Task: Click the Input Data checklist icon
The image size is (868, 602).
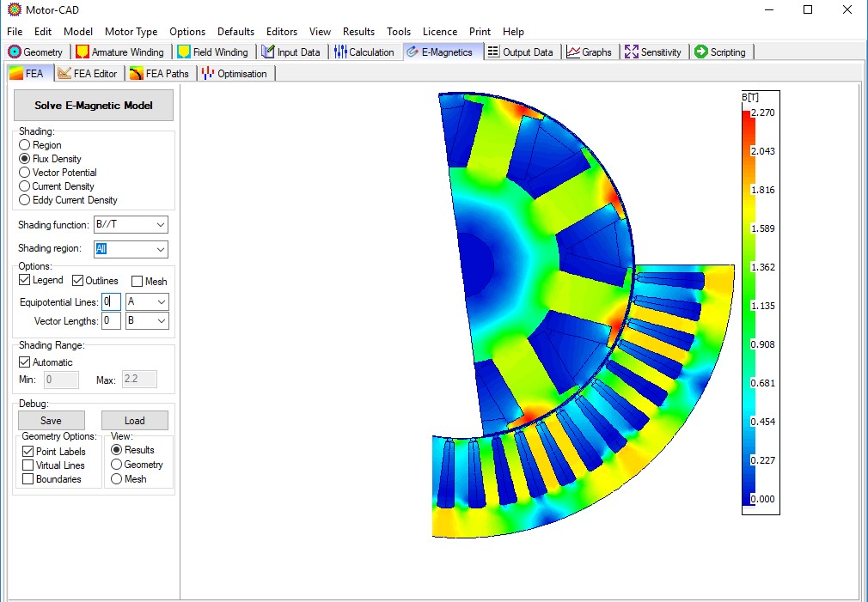Action: click(268, 52)
